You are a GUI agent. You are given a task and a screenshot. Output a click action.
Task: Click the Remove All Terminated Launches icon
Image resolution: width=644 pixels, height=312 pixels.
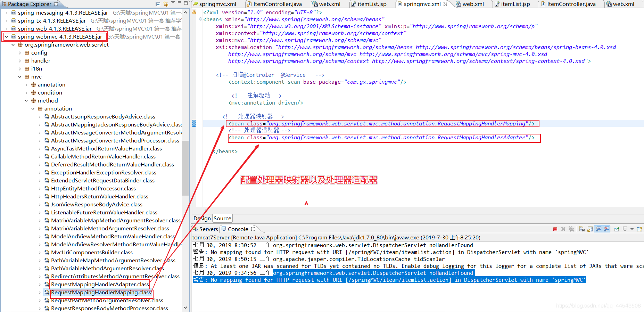571,229
